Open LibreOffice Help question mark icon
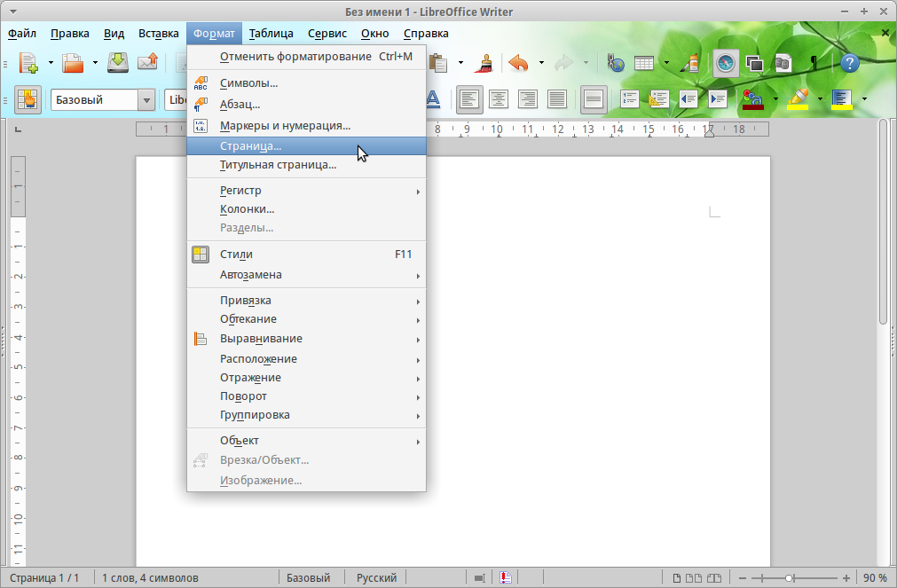 850,62
